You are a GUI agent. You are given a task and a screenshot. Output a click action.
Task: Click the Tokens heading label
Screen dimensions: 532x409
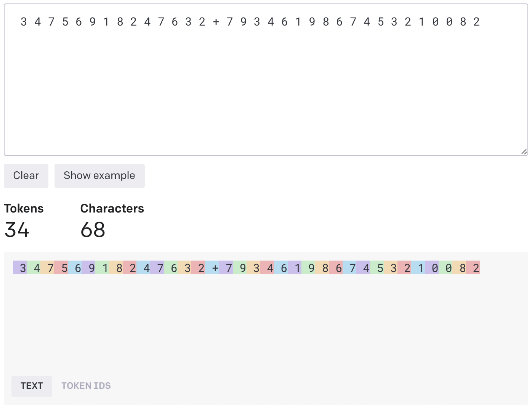24,208
